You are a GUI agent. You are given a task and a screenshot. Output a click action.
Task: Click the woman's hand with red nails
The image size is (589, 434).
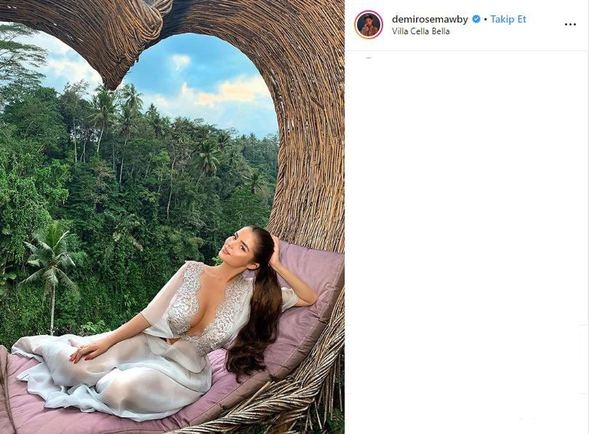point(83,353)
